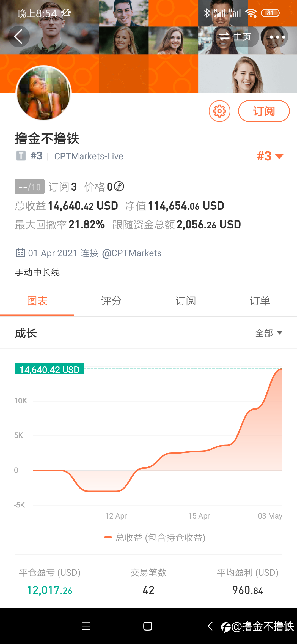
Task: Open the 订阅 tab below profile
Action: 186,301
